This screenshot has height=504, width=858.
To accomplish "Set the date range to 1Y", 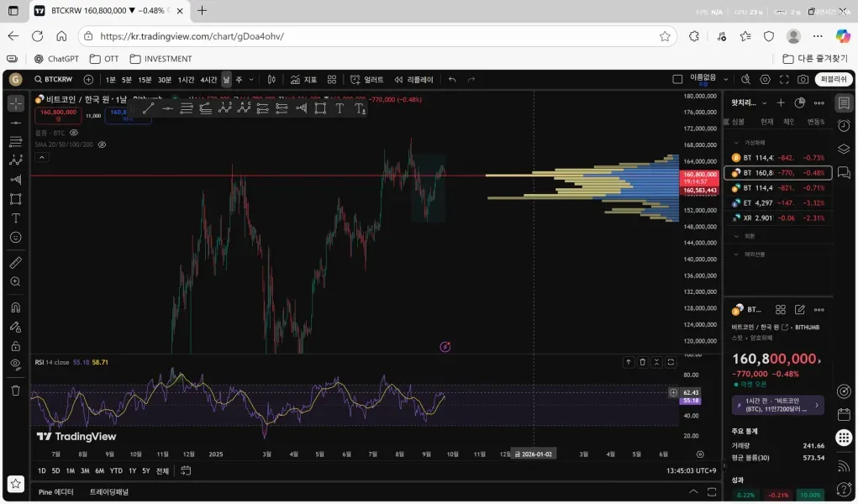I will tap(132, 470).
